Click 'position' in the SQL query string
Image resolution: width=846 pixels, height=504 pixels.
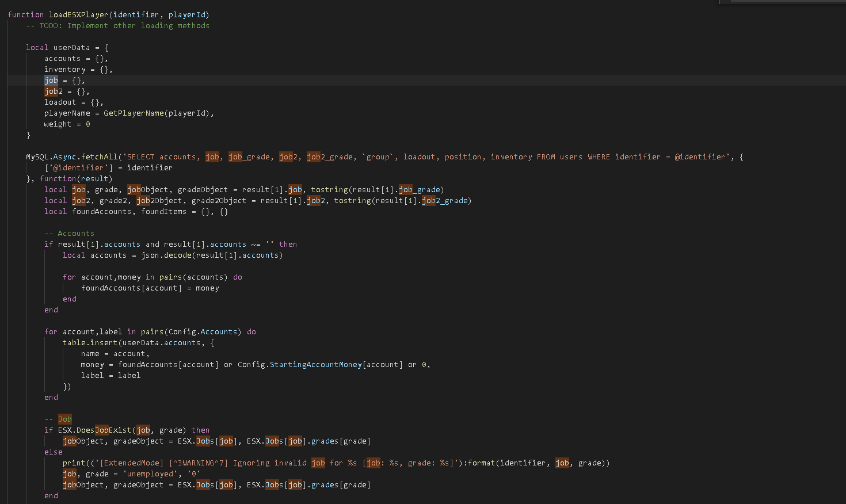463,156
